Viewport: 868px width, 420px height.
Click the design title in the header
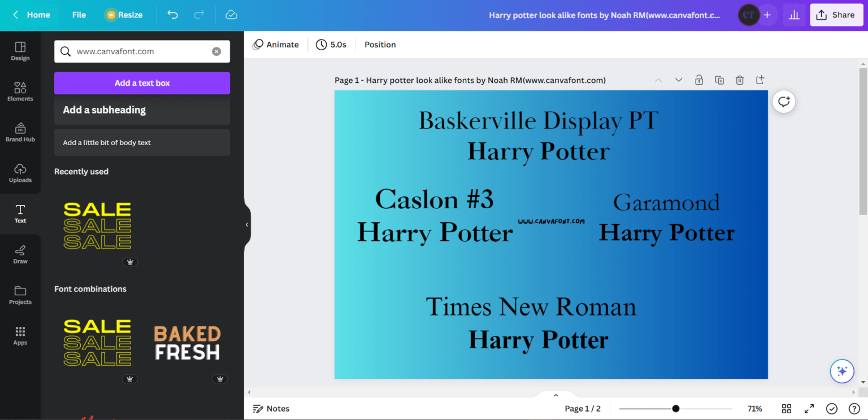click(x=605, y=15)
